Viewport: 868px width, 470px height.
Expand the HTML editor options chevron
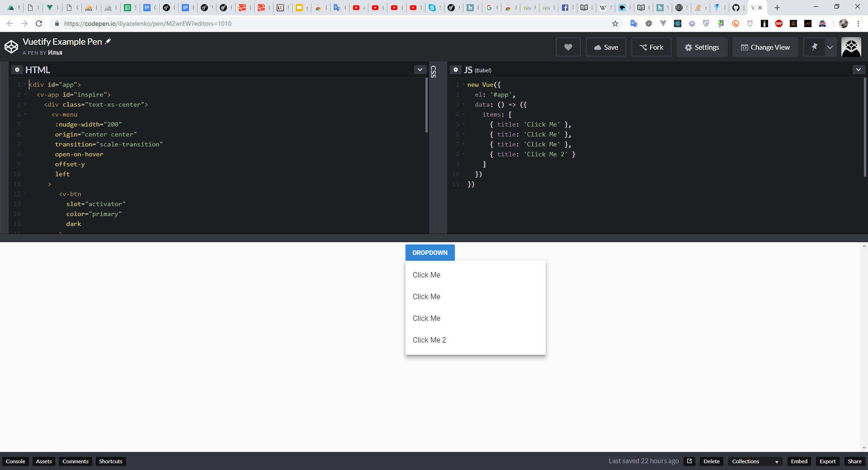point(420,70)
